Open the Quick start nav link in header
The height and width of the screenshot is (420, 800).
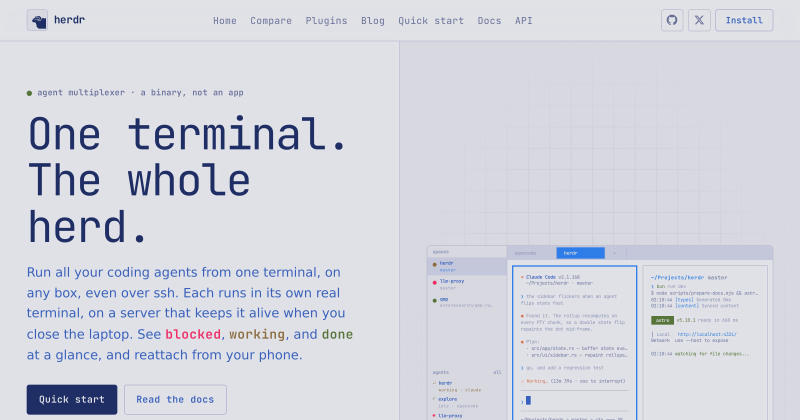pyautogui.click(x=431, y=21)
